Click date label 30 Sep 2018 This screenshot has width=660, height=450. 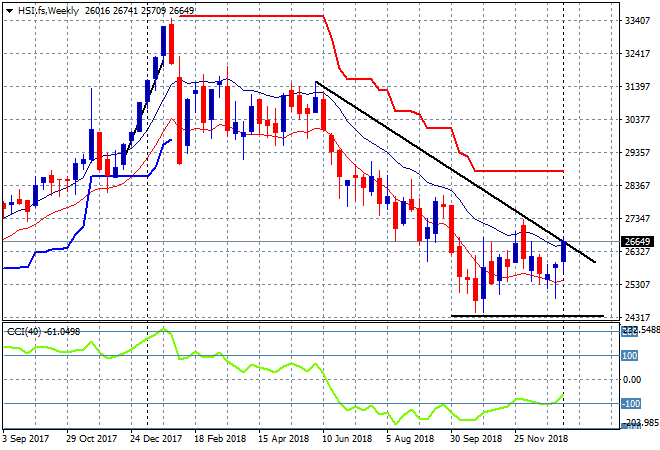click(476, 439)
